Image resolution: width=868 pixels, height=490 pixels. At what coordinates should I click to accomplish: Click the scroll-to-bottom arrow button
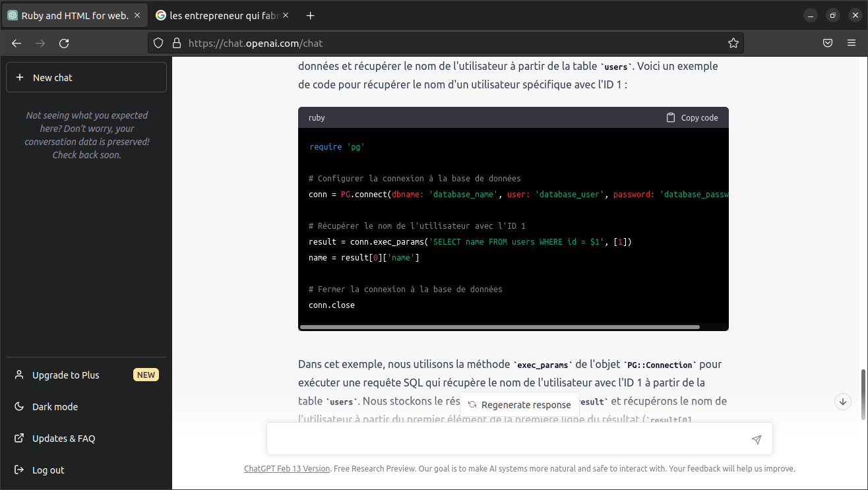click(x=842, y=401)
